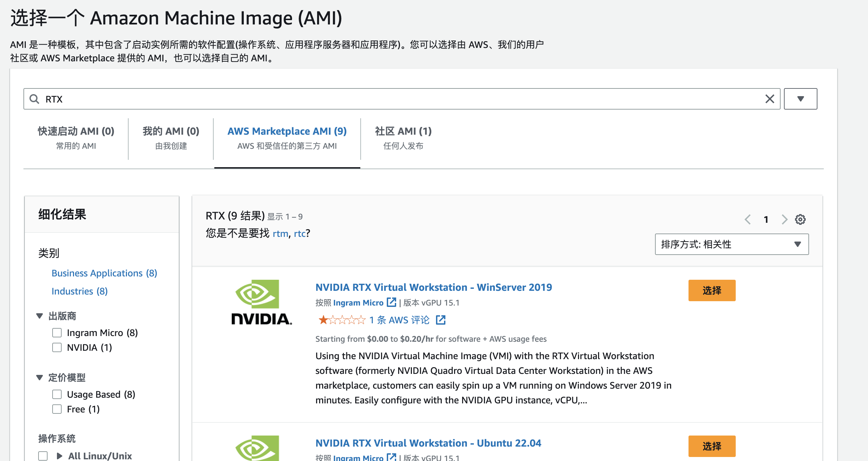Open results settings gear icon
Screen dimensions: 868x461
pyautogui.click(x=800, y=219)
